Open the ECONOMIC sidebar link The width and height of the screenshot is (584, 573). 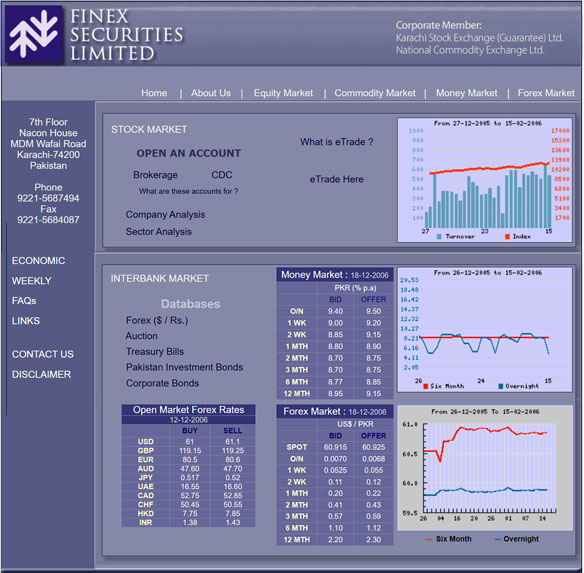pyautogui.click(x=38, y=260)
